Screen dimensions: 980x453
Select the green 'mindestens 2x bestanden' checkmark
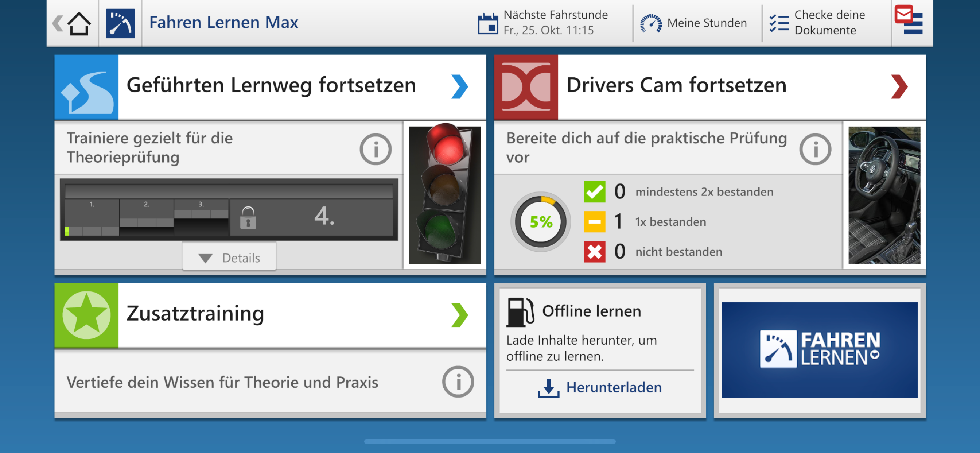(x=594, y=192)
